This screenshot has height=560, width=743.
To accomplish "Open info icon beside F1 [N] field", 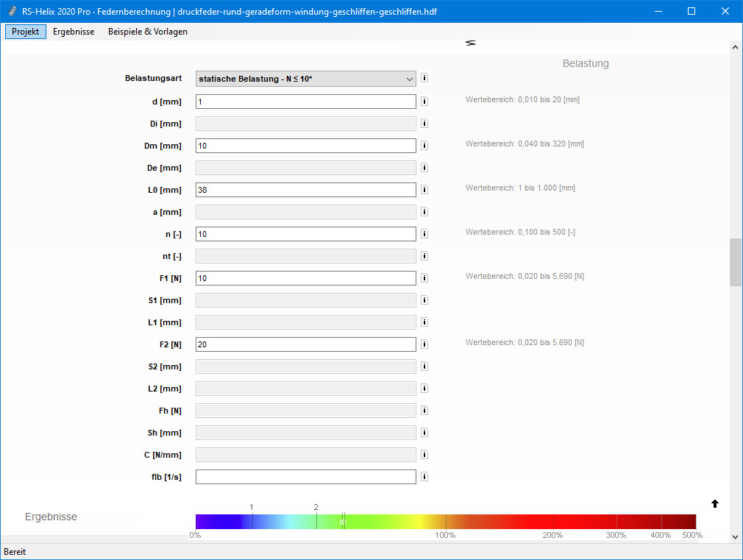I will [x=424, y=278].
